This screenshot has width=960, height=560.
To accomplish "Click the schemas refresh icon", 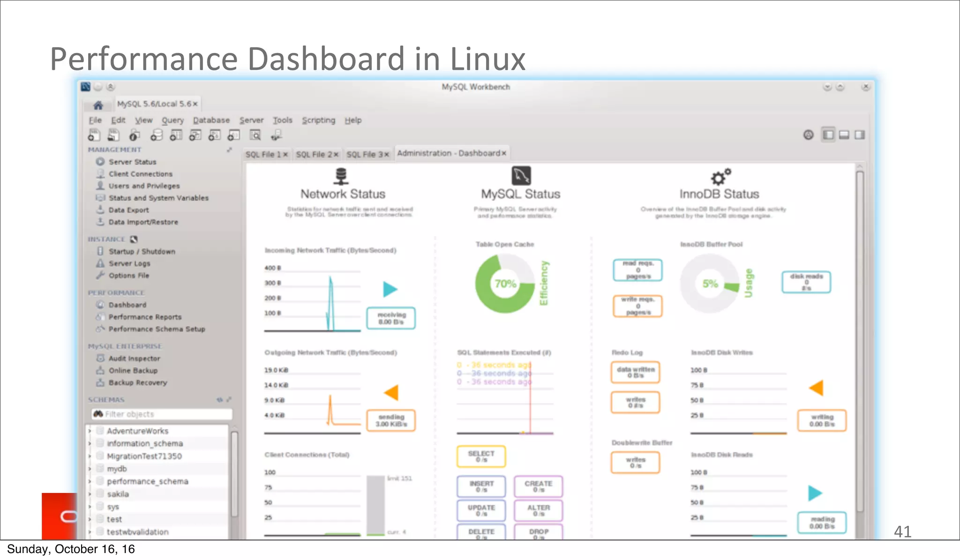I will [219, 400].
